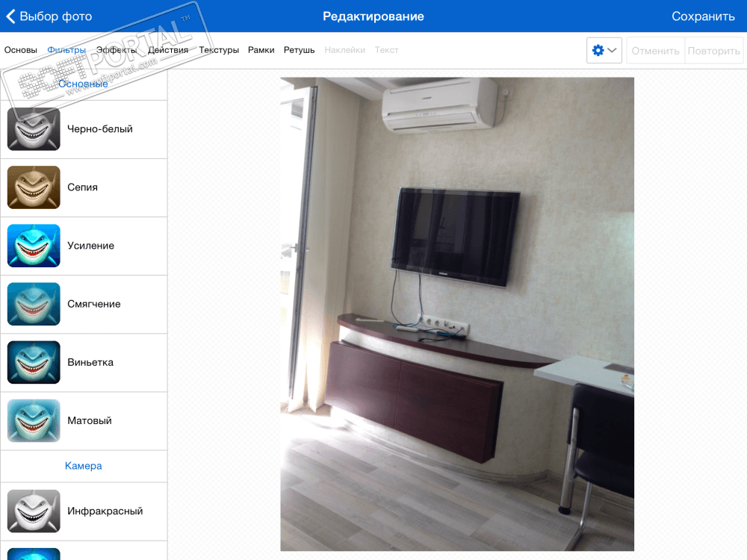747x560 pixels.
Task: Apply the Сепия shark filter icon
Action: pos(34,187)
